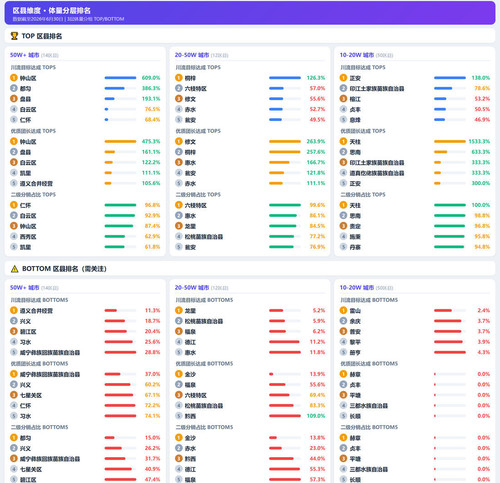The width and height of the screenshot is (500, 483).
Task: Click the 121.8% value
Action: point(316,173)
